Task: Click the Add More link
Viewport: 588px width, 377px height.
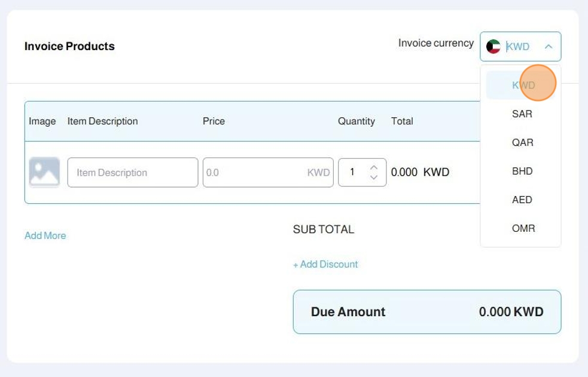Action: coord(45,236)
